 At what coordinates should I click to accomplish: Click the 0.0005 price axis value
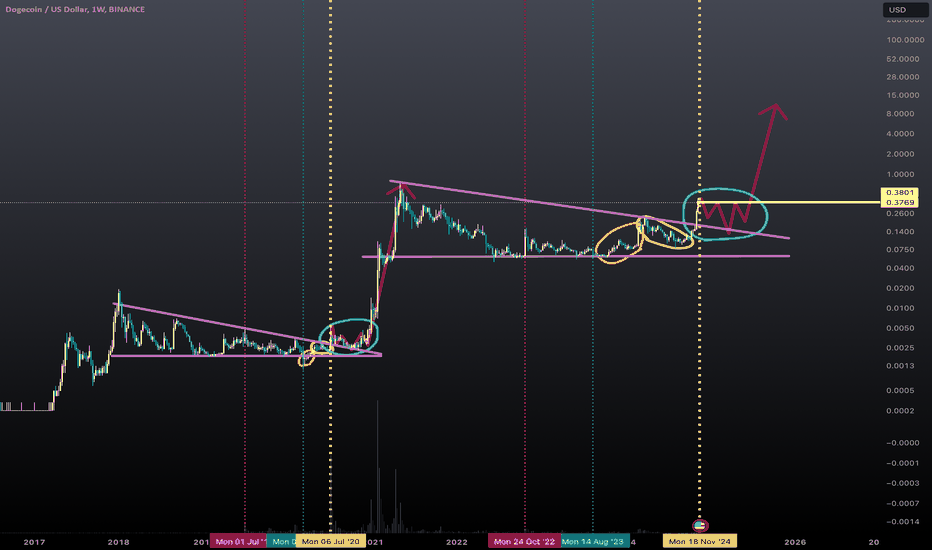pyautogui.click(x=900, y=391)
